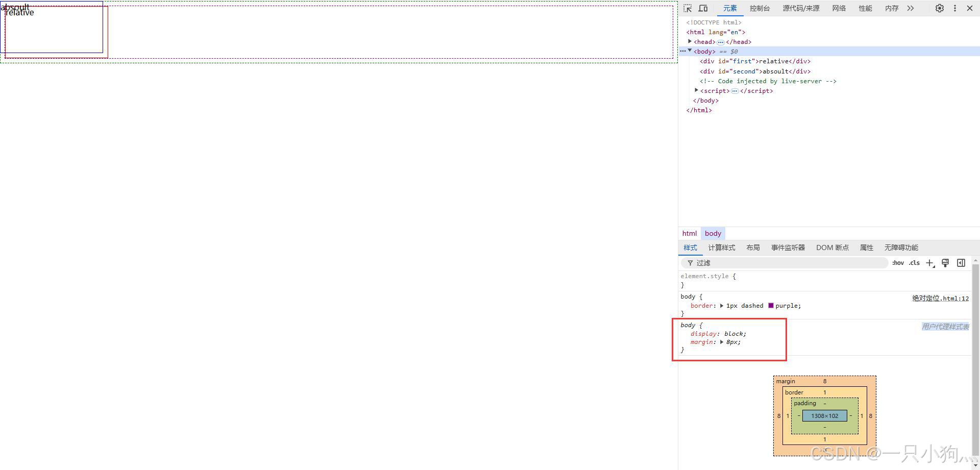Select the 属性 subtab

(866, 248)
